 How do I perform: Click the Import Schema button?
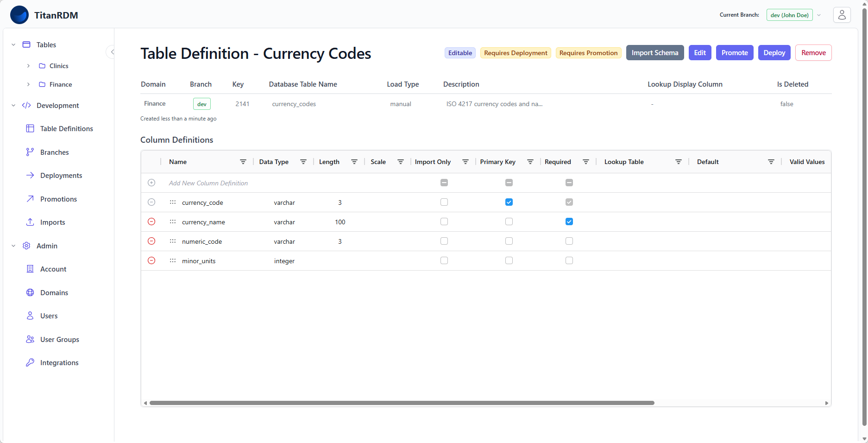655,53
